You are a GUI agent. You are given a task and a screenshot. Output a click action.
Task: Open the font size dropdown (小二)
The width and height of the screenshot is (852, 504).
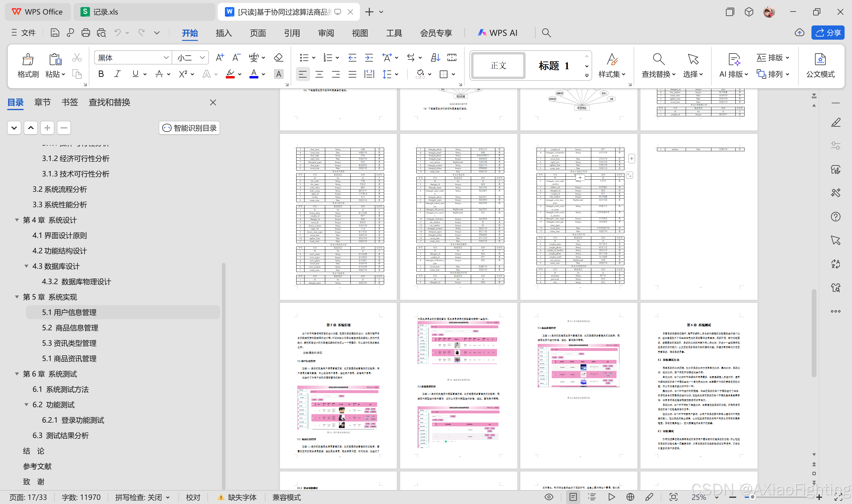202,57
